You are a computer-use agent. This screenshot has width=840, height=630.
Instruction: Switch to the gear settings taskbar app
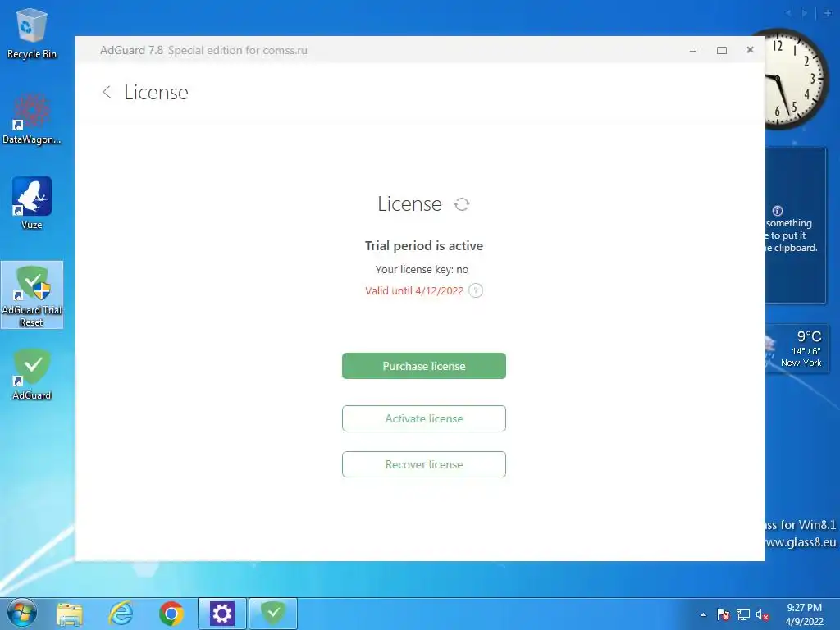coord(221,614)
